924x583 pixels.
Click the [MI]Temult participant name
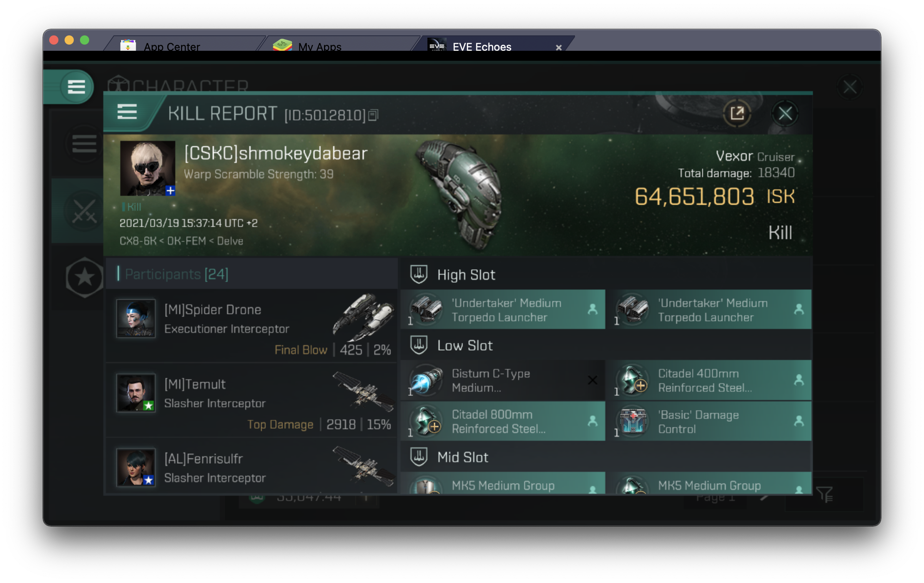pyautogui.click(x=195, y=384)
